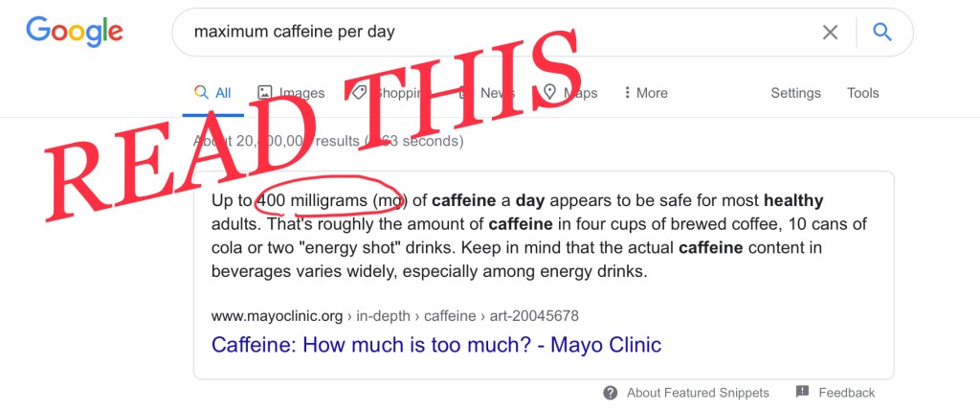Select the All results tab
This screenshot has height=411, width=980.
tap(213, 93)
